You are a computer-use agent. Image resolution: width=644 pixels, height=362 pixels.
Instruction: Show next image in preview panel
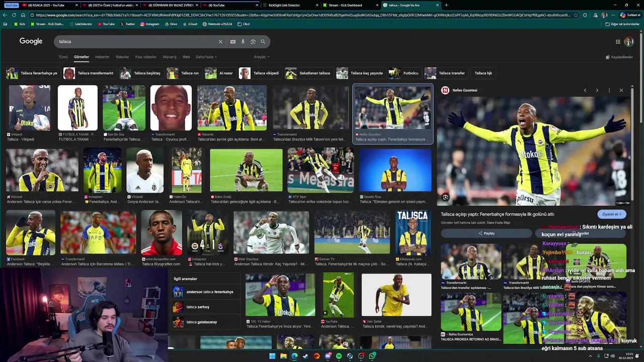click(x=597, y=90)
